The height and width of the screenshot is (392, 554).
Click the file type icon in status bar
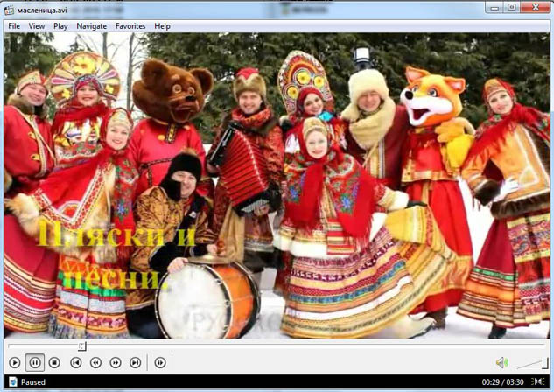point(13,381)
